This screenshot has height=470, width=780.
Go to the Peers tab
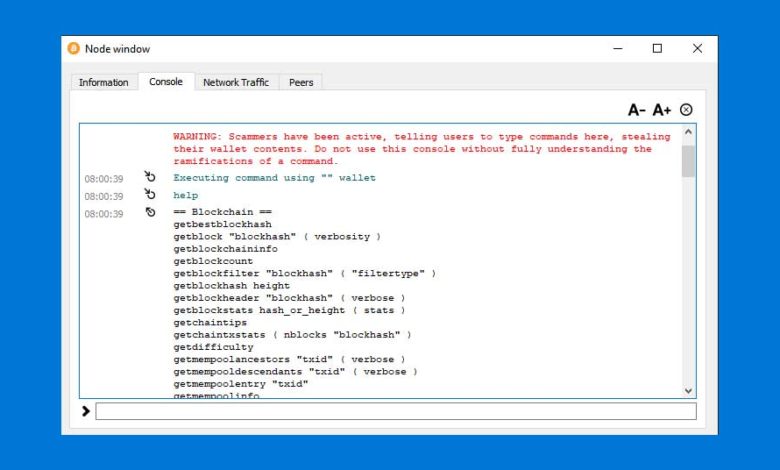[301, 82]
